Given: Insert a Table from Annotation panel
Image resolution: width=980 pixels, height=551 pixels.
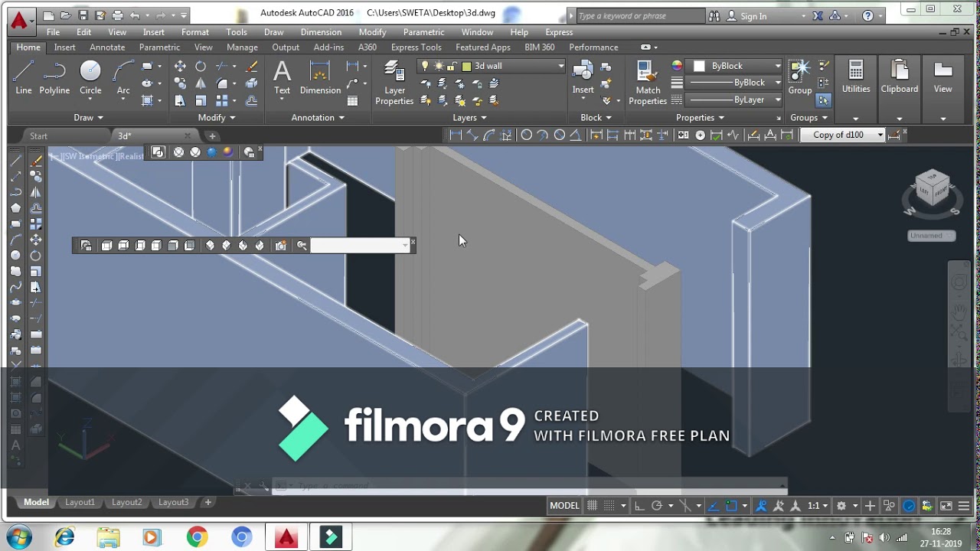Looking at the screenshot, I should 353,100.
